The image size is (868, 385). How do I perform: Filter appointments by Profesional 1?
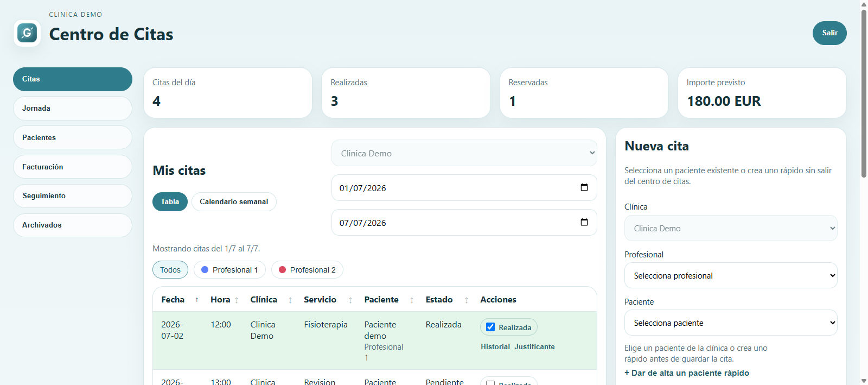229,270
